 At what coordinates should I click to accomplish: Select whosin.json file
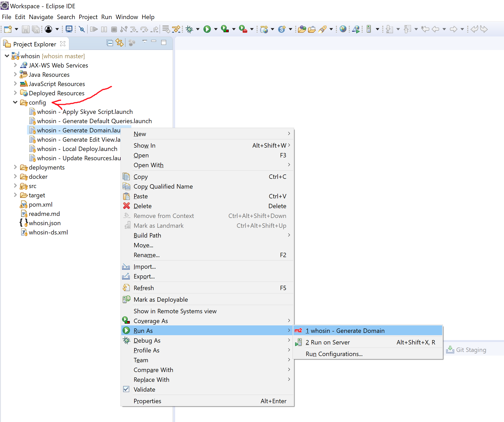click(45, 223)
